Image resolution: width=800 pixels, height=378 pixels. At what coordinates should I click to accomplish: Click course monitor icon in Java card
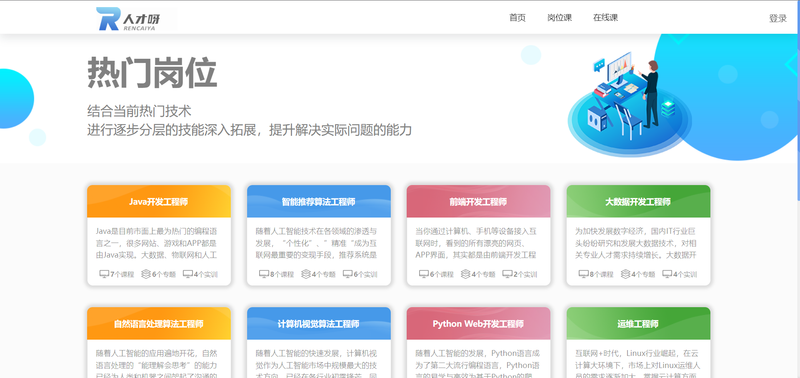104,274
